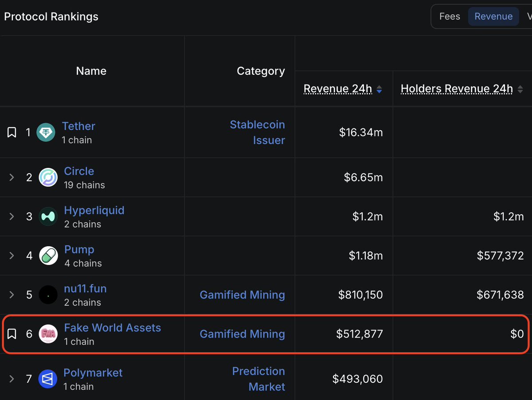532x400 pixels.
Task: Expand the nu11.fun row chains
Action: click(x=12, y=295)
